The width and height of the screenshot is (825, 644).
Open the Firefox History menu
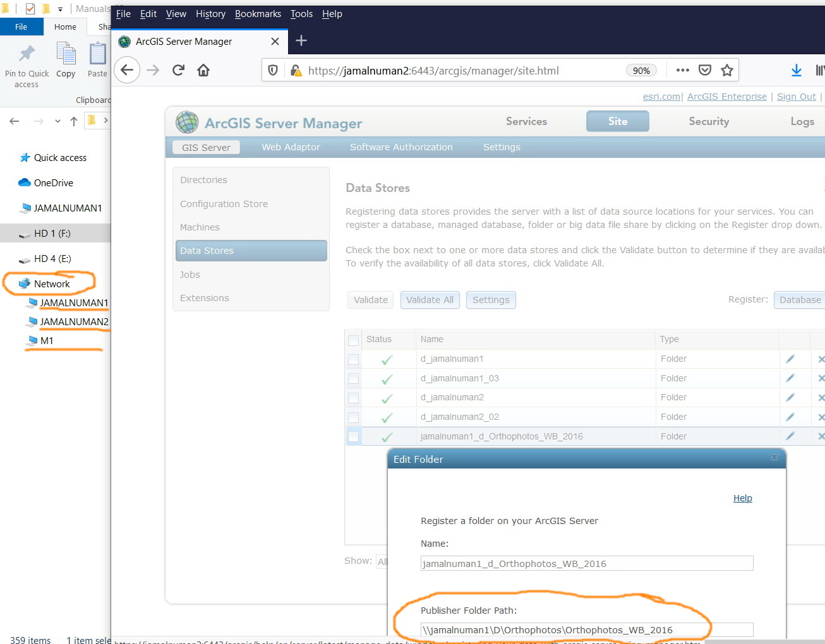pos(210,14)
